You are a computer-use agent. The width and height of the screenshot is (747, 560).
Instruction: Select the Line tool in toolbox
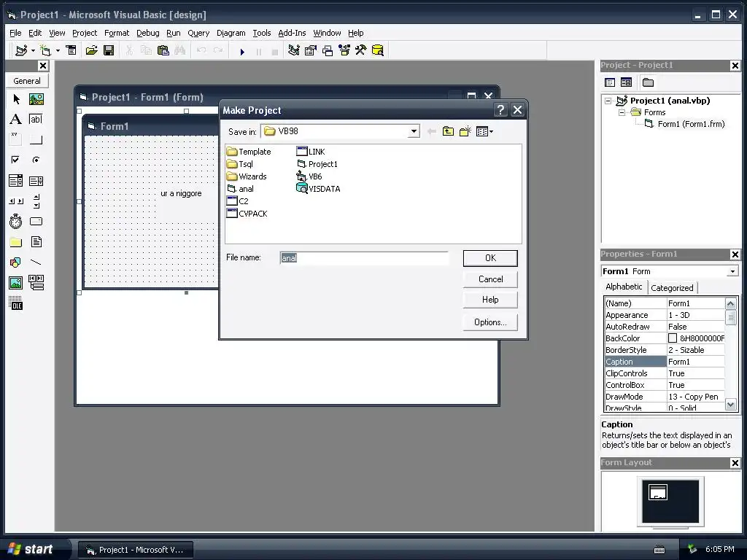[x=36, y=262]
